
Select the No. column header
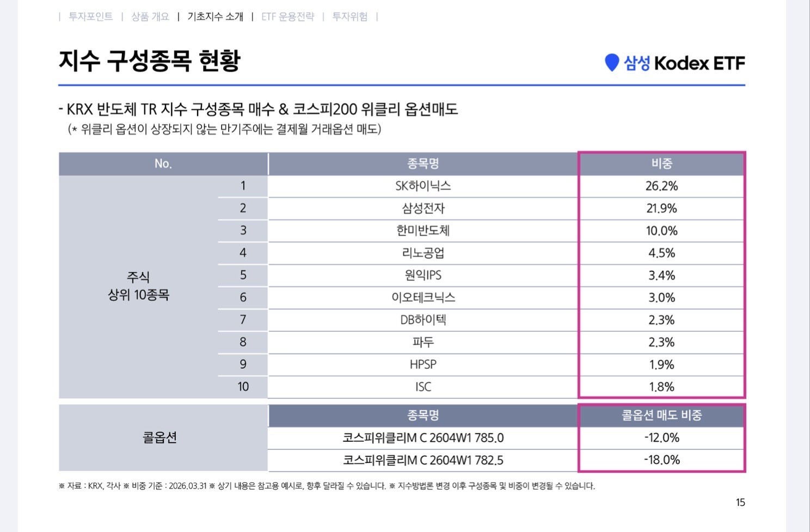163,164
